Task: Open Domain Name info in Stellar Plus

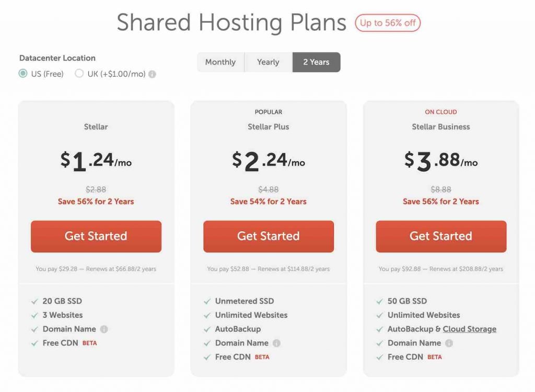Action: (x=277, y=343)
